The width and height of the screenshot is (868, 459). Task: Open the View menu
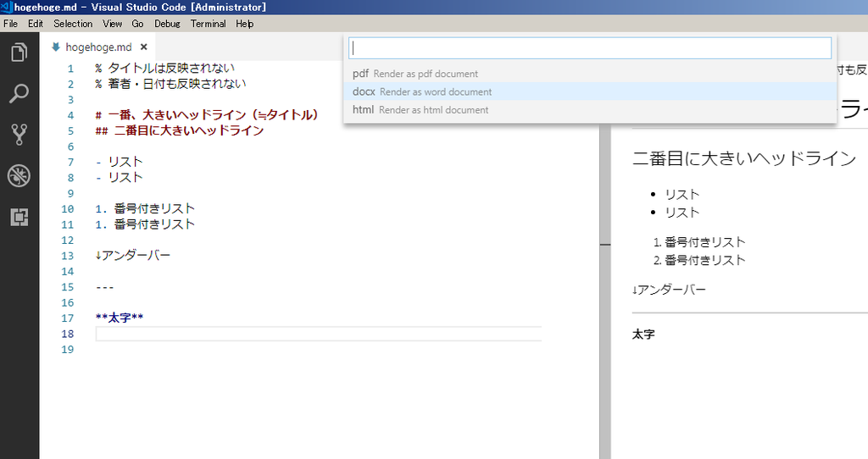pyautogui.click(x=113, y=24)
